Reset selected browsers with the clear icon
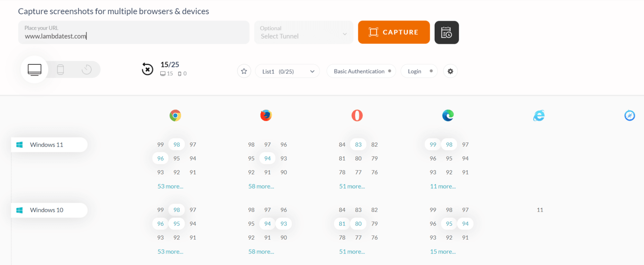The height and width of the screenshot is (265, 644). (x=148, y=69)
